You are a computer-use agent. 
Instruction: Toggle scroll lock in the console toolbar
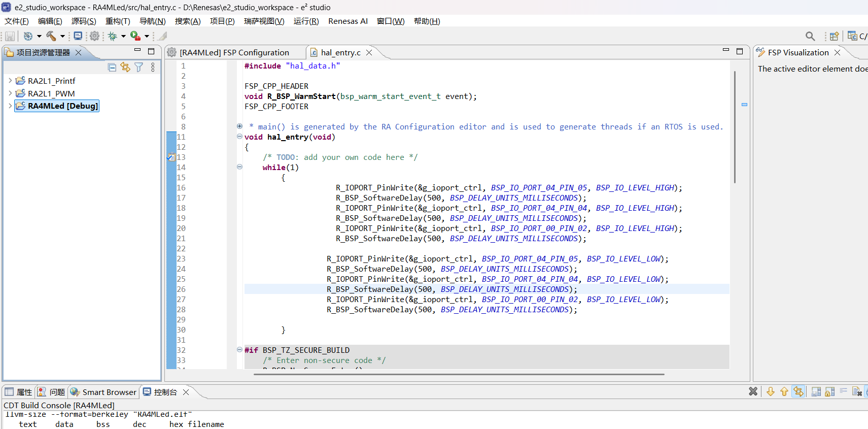tap(830, 391)
